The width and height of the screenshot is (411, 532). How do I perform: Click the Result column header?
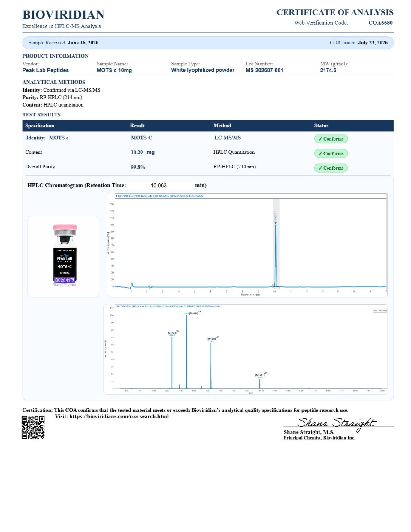137,126
